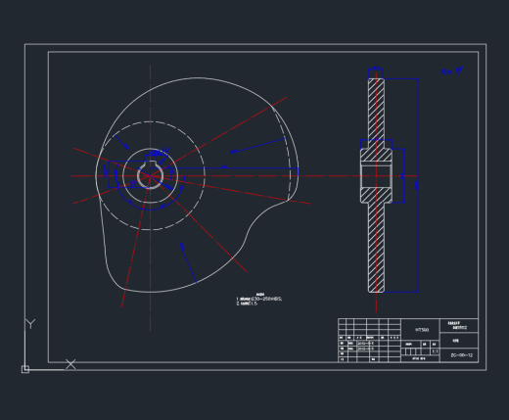Select the 1:1 scale text in title block
This screenshot has height=420, width=509.
point(435,351)
